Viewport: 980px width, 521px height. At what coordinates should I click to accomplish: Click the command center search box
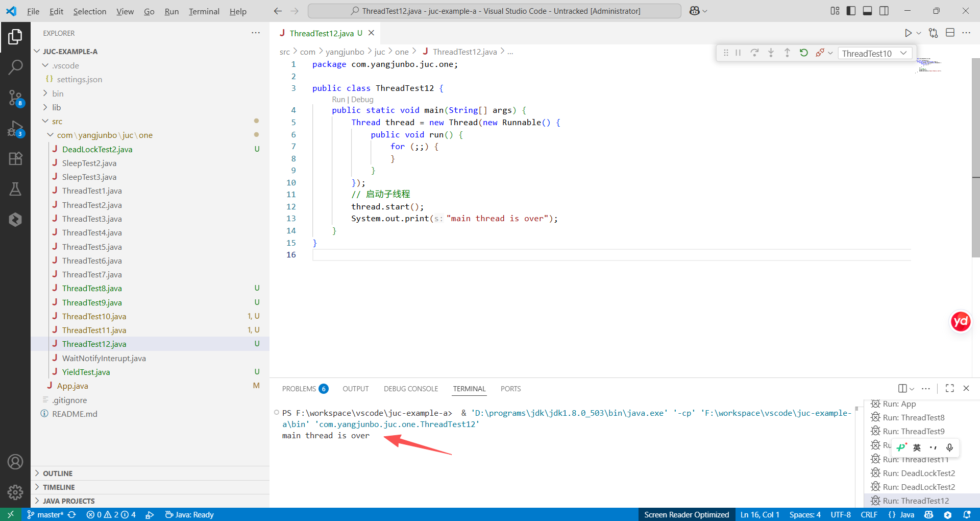click(x=495, y=11)
